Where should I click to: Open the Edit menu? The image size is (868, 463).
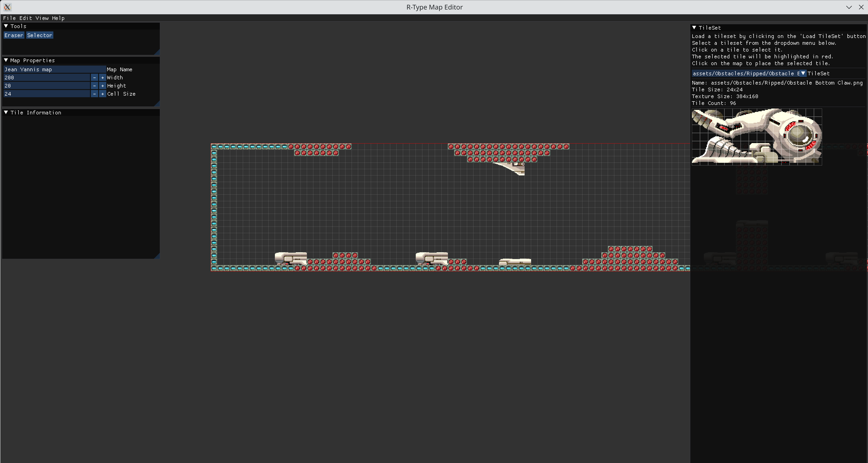[x=25, y=18]
